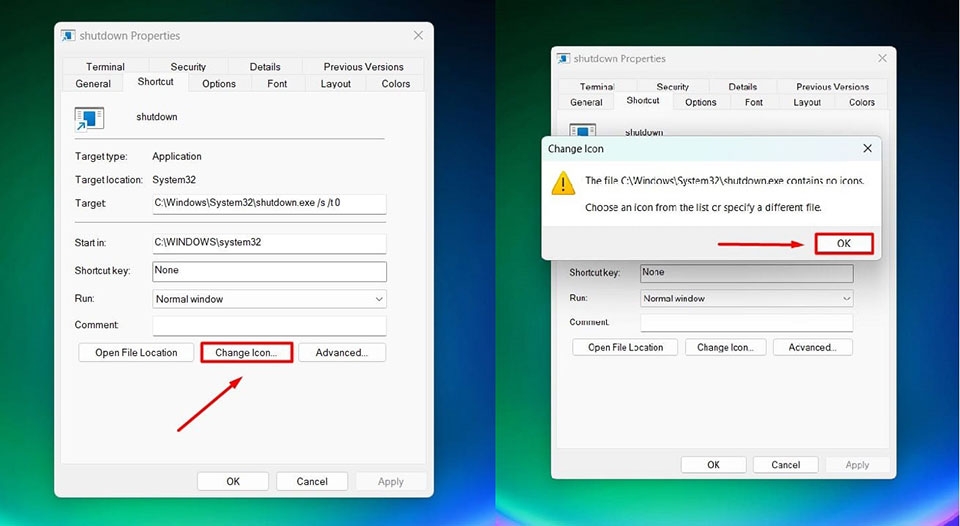
Task: Click Open File Location in left Properties window
Action: coord(136,353)
